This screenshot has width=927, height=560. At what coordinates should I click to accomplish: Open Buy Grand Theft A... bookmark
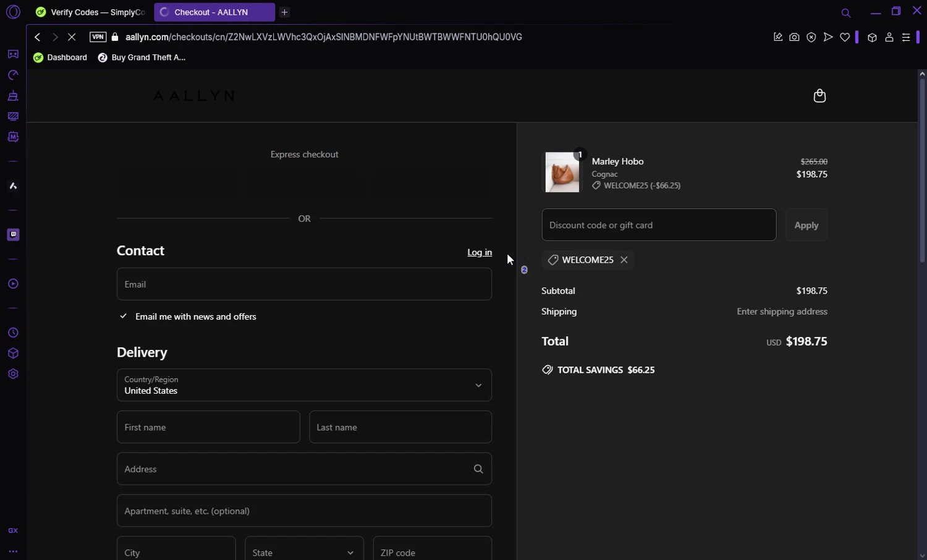(142, 57)
